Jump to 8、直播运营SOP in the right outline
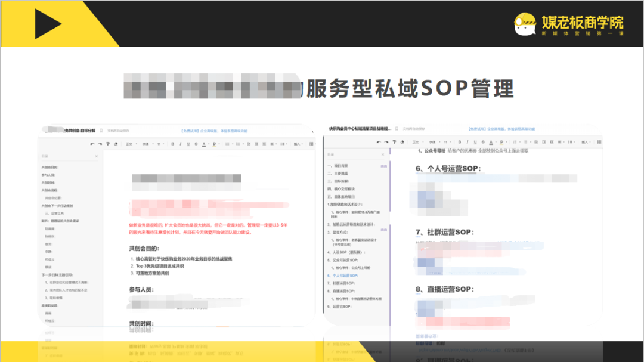Viewport: 644px width, 362px height. coord(341,291)
